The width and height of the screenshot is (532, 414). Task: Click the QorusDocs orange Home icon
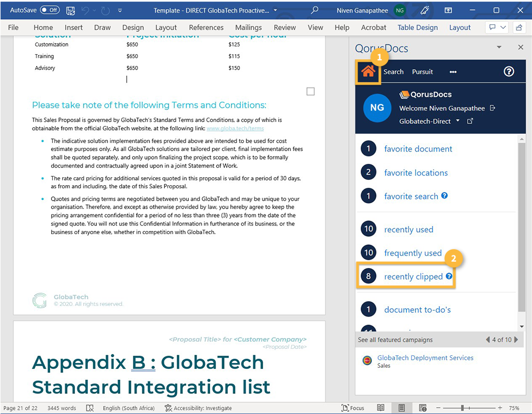[368, 72]
